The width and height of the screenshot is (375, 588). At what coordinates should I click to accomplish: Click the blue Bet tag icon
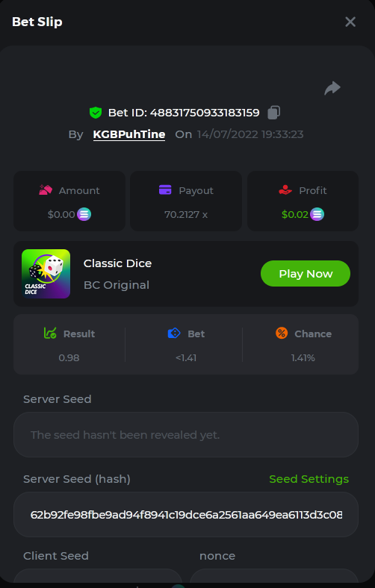174,333
